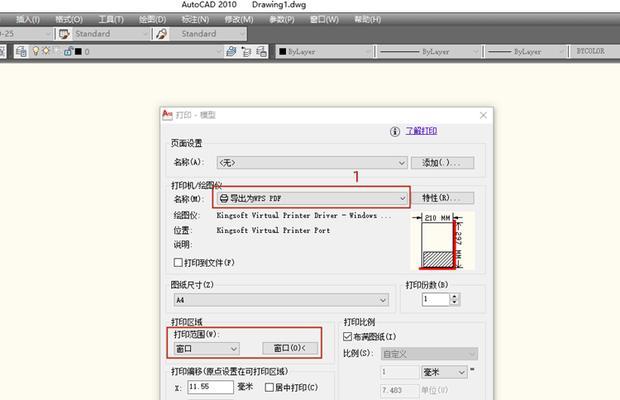The image size is (620, 400).
Task: Click the scale field showing 7.483
Action: point(399,390)
